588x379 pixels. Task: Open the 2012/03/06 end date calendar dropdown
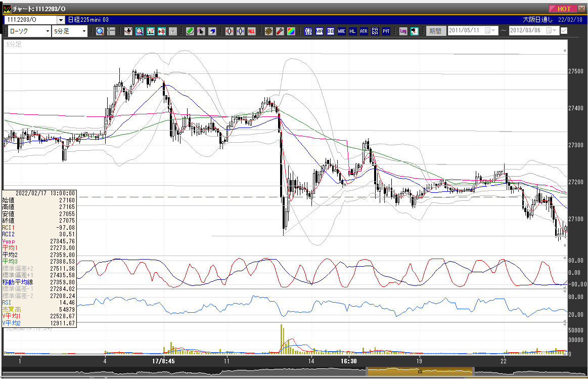coord(551,30)
